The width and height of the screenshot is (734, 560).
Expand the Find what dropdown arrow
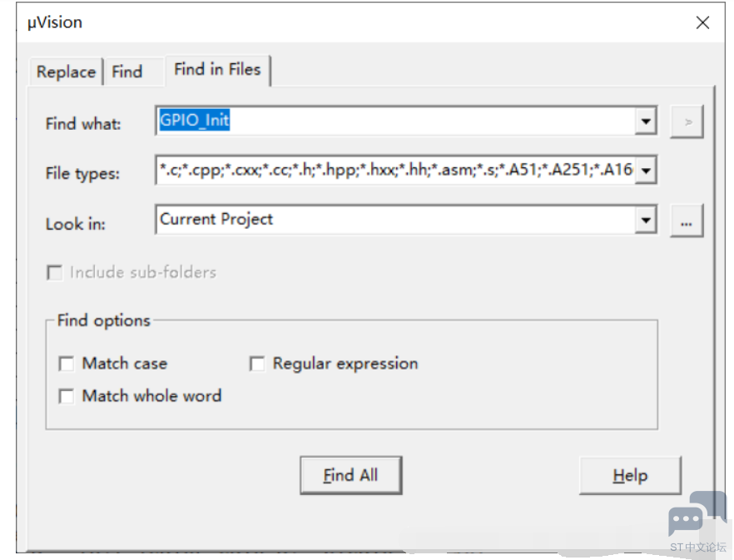click(646, 121)
